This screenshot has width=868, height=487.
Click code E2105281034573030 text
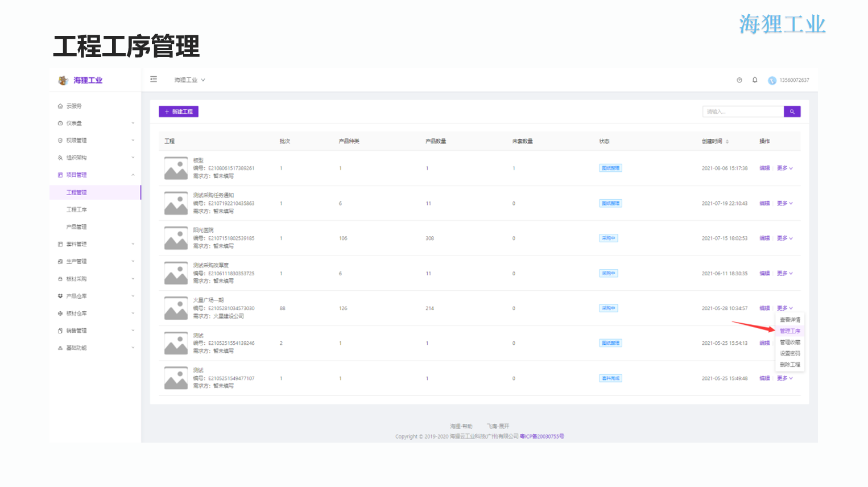coord(232,308)
